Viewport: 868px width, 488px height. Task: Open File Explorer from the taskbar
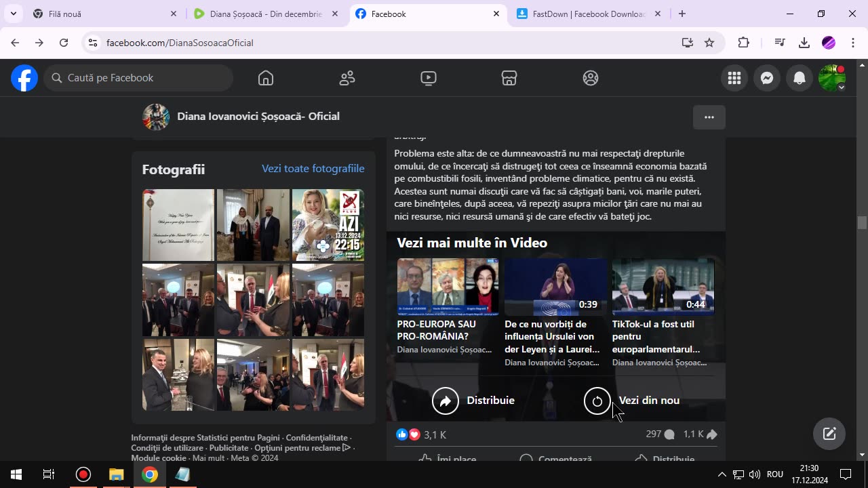click(117, 474)
